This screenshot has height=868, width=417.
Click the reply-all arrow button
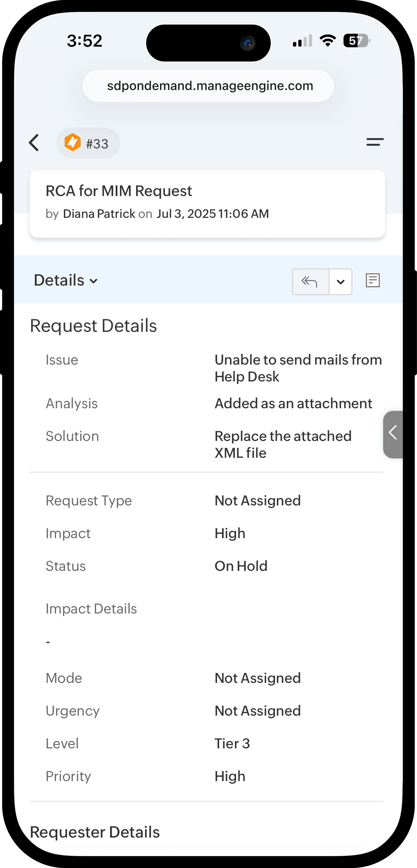pos(310,282)
